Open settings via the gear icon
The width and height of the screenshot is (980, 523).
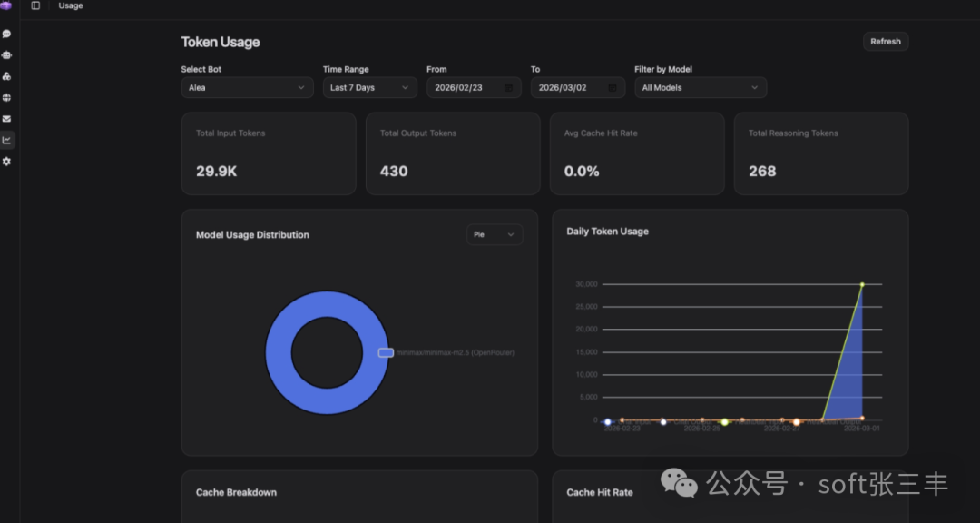coord(6,162)
